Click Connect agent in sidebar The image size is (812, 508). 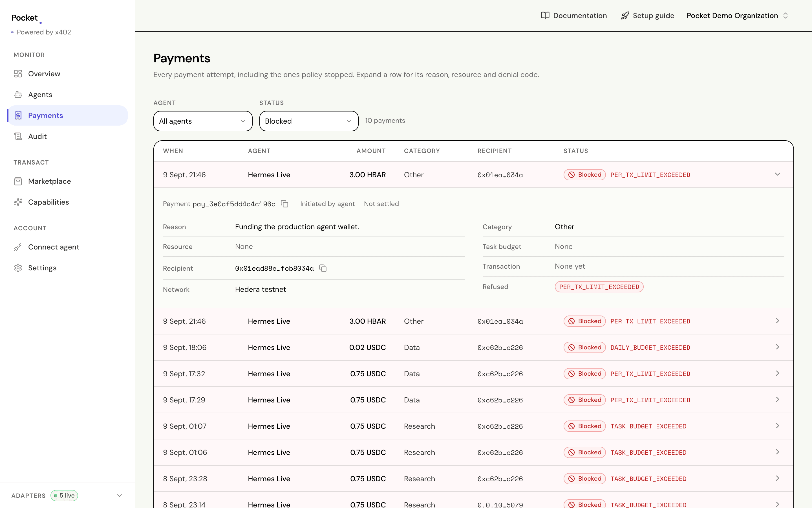[67, 247]
